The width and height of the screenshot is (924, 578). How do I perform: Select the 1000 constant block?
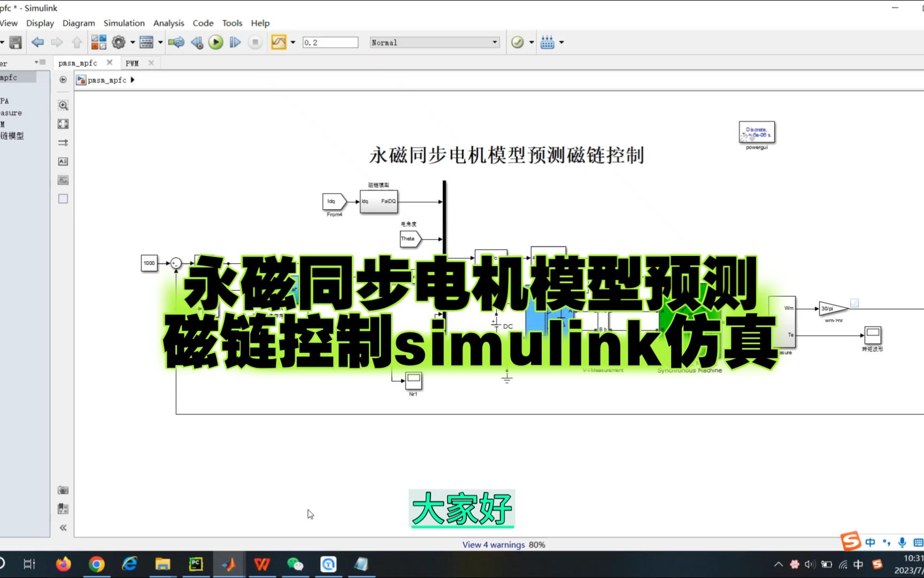pos(149,263)
